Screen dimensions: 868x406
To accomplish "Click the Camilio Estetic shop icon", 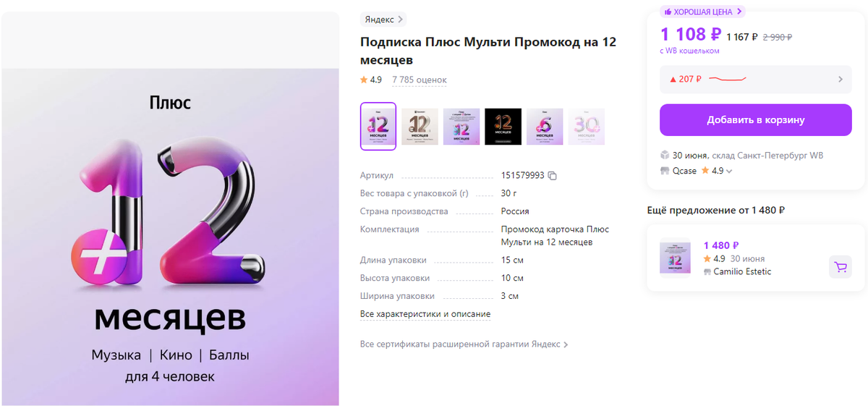I will 707,271.
